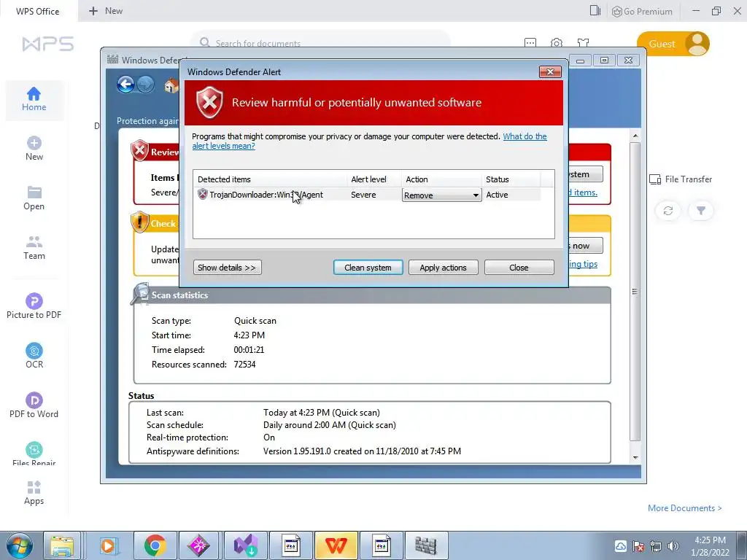Screen dimensions: 747x560
Task: Click the Defender window scrollbar up arrow
Action: pyautogui.click(x=635, y=136)
